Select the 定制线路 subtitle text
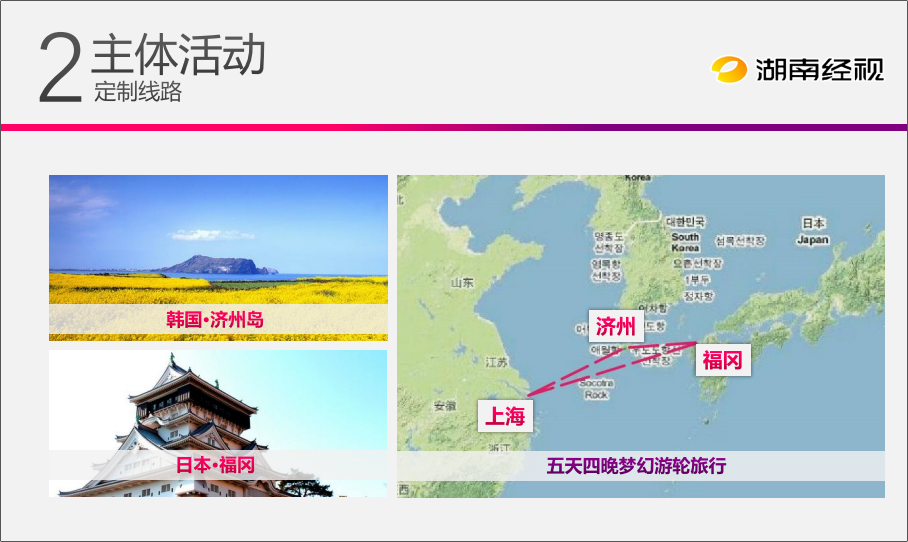Viewport: 908px width, 542px height. [x=138, y=94]
